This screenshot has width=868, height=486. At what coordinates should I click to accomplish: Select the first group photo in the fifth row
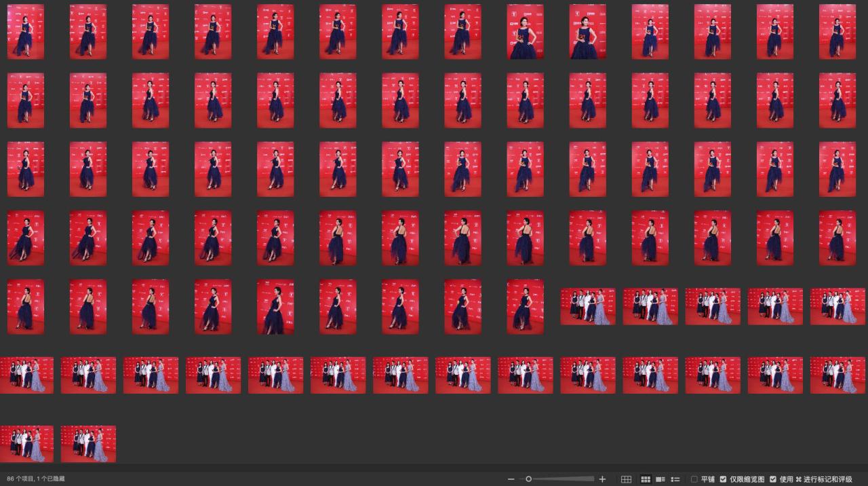tap(588, 307)
